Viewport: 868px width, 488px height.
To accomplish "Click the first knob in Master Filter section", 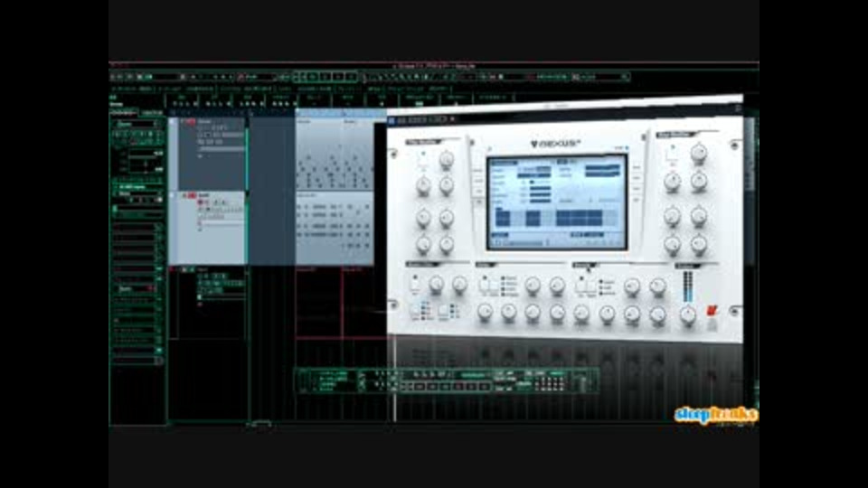I will 436,285.
